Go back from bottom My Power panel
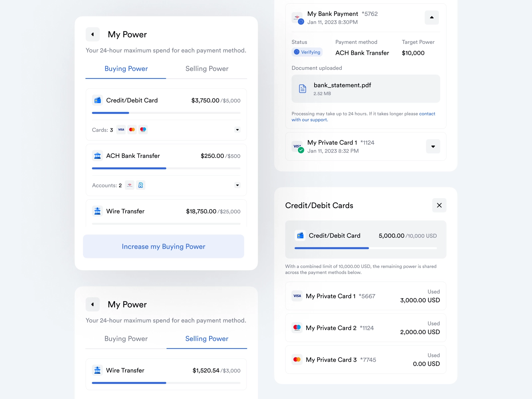The width and height of the screenshot is (532, 399). (92, 304)
